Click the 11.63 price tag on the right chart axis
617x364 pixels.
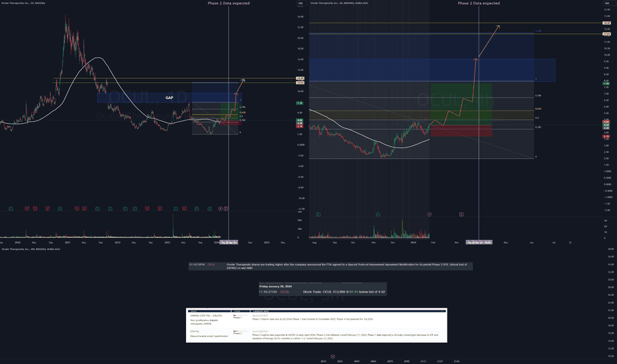[x=607, y=34]
